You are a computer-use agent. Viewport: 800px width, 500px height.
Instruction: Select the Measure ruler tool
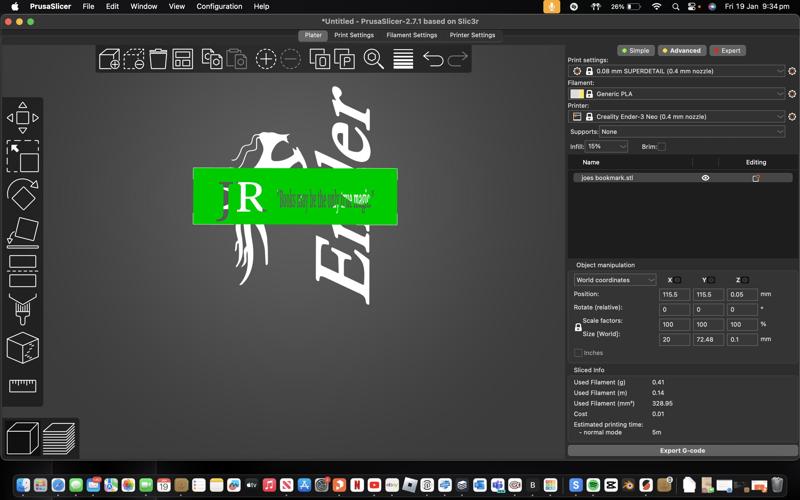[x=22, y=386]
